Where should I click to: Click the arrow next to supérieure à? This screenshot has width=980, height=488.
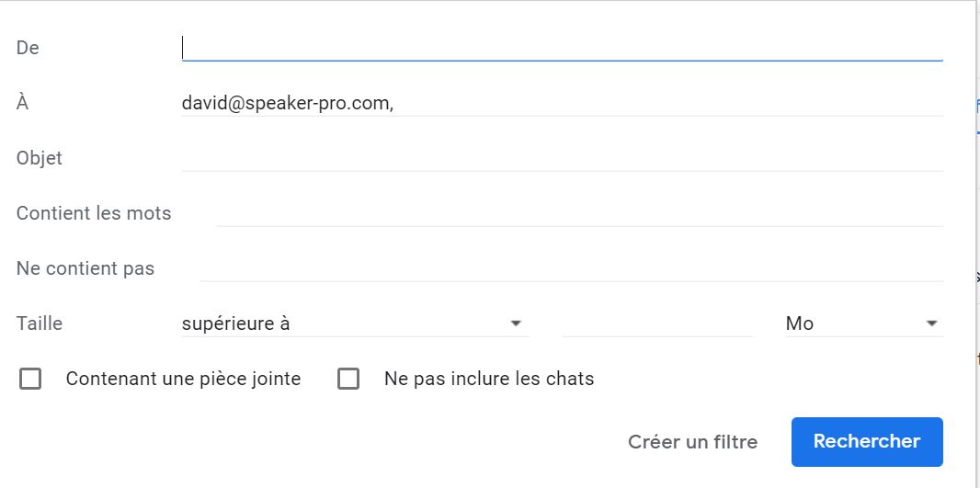point(516,323)
